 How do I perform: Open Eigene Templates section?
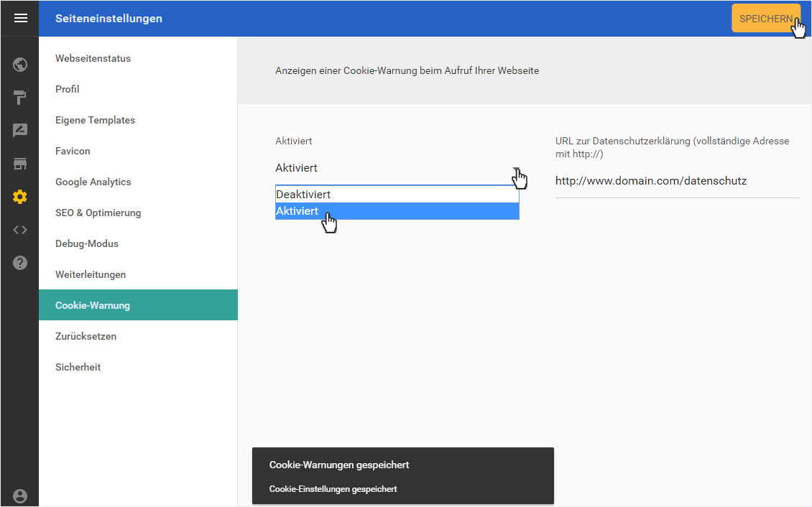138,120
